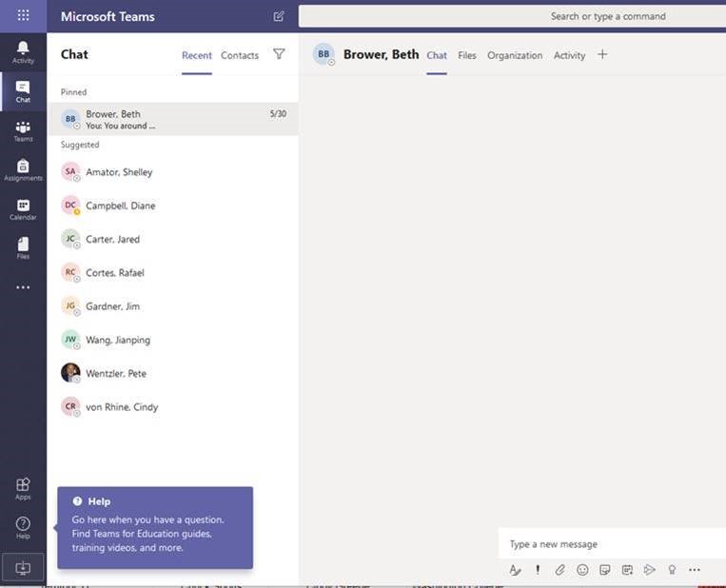726x588 pixels.
Task: Open chat with Wang, Jianping
Action: (x=173, y=340)
